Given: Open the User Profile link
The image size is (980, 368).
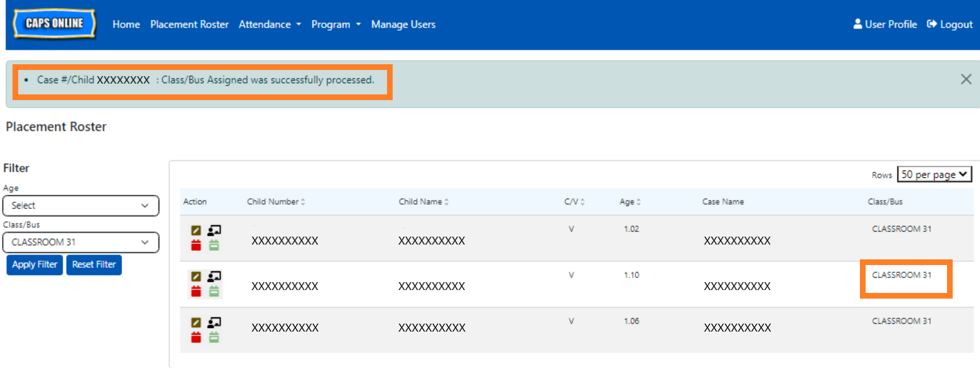Looking at the screenshot, I should click(885, 24).
